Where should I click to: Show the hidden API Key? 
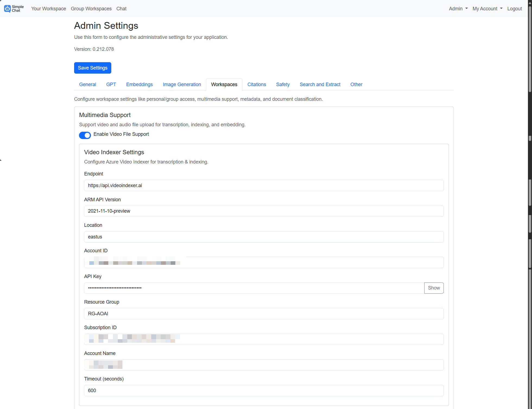click(x=433, y=288)
